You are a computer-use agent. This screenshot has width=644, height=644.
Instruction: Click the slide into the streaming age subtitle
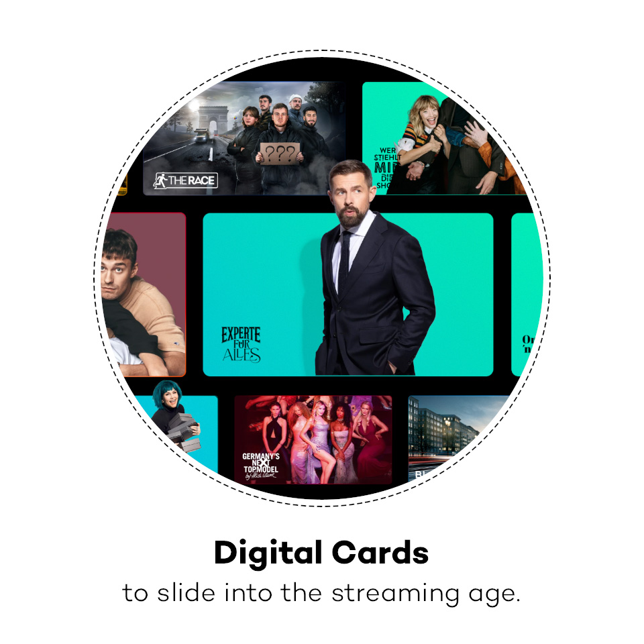(x=321, y=594)
